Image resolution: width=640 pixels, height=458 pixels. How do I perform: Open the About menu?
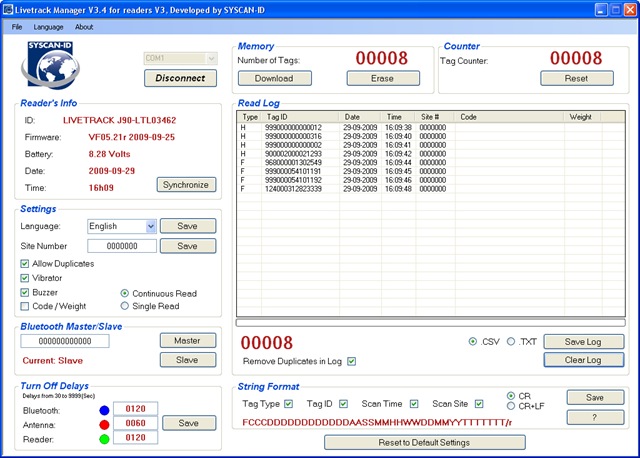(84, 27)
